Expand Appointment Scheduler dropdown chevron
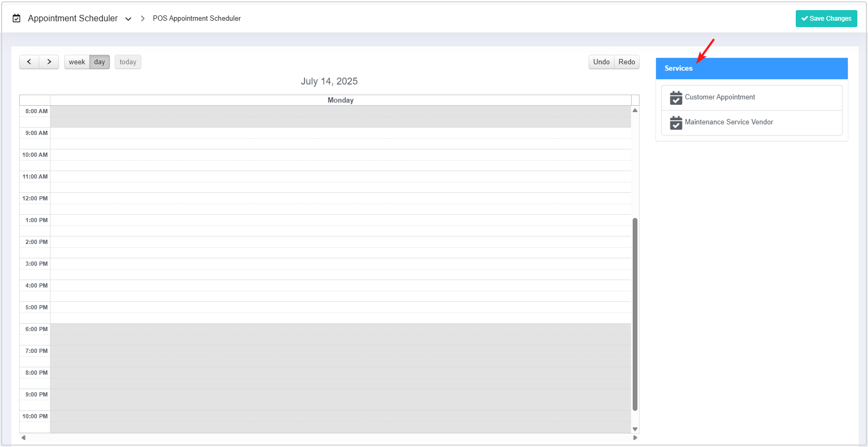 coord(128,19)
